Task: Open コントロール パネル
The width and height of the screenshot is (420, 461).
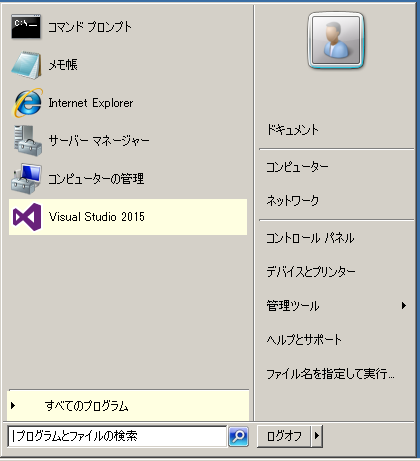Action: pyautogui.click(x=310, y=238)
